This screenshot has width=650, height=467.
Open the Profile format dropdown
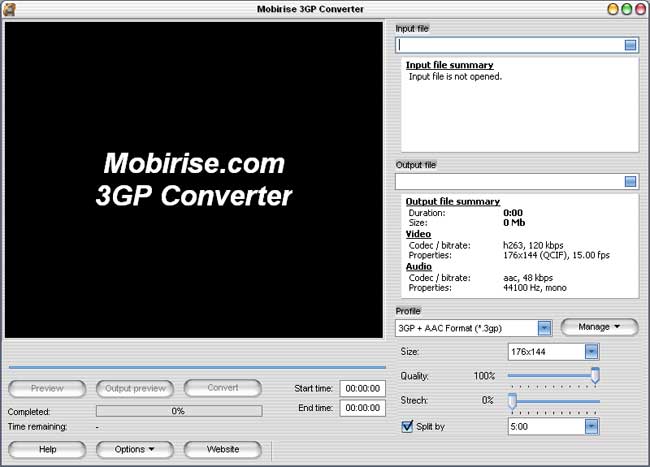point(544,328)
